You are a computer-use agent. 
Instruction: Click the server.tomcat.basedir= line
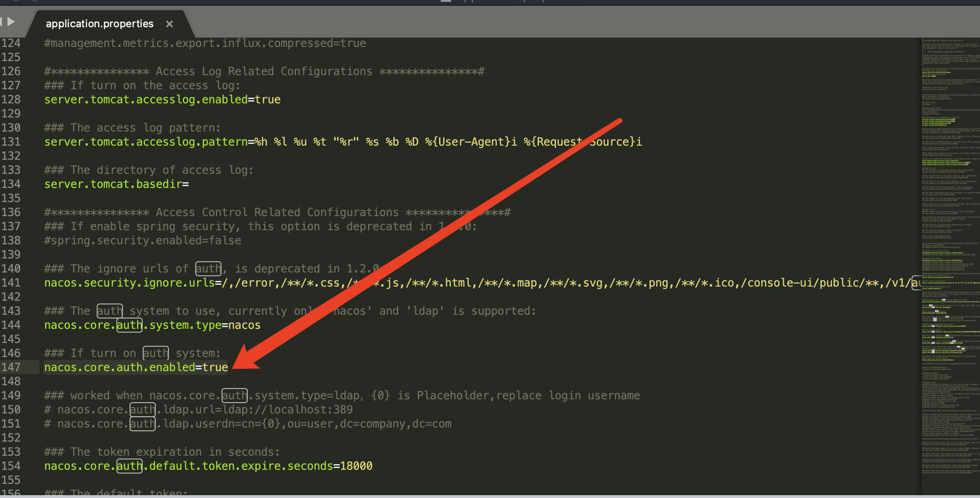(116, 184)
